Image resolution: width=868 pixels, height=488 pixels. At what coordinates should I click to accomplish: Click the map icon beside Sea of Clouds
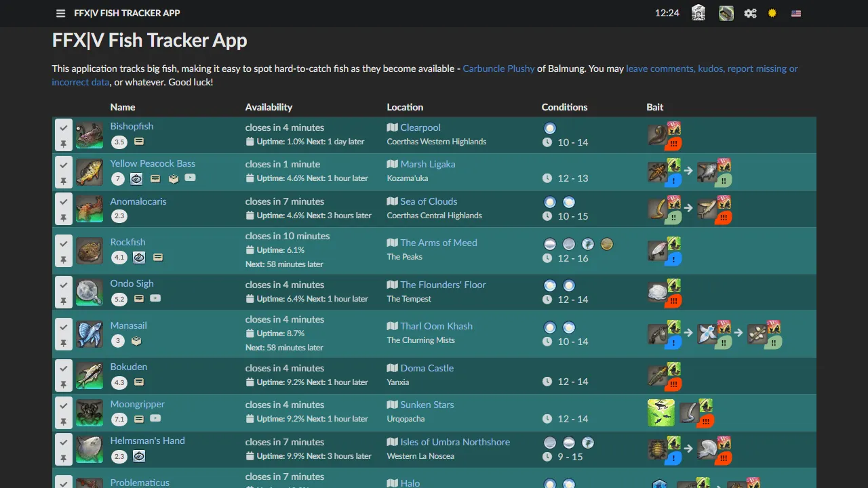tap(391, 201)
